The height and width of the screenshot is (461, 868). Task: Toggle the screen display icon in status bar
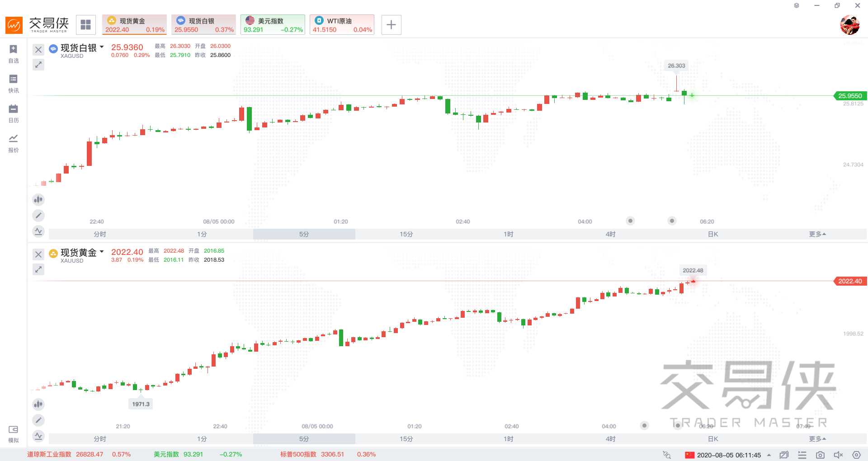(784, 455)
